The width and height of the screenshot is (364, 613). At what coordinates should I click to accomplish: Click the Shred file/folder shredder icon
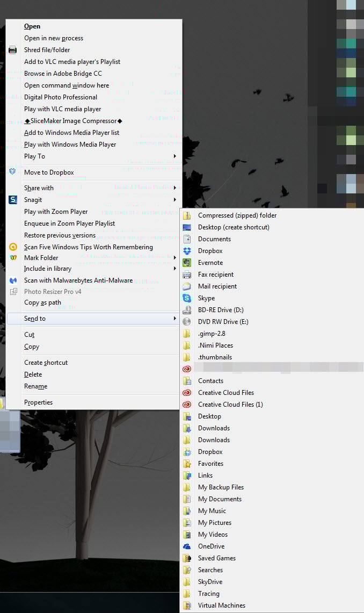tap(13, 50)
